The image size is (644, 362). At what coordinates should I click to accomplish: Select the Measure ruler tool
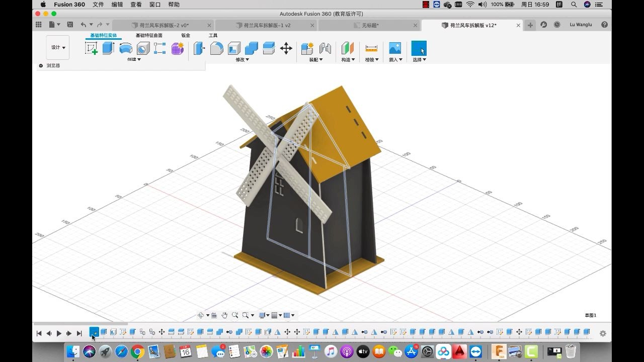pyautogui.click(x=371, y=48)
